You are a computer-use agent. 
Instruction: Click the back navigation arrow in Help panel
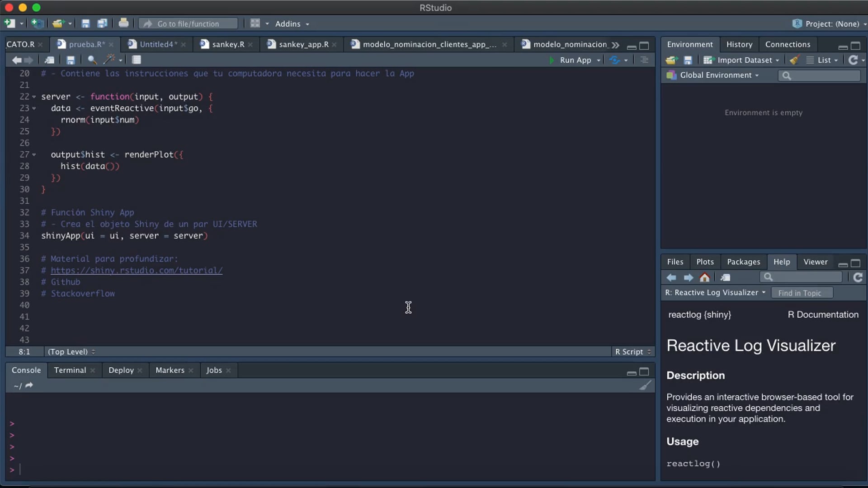coord(671,277)
